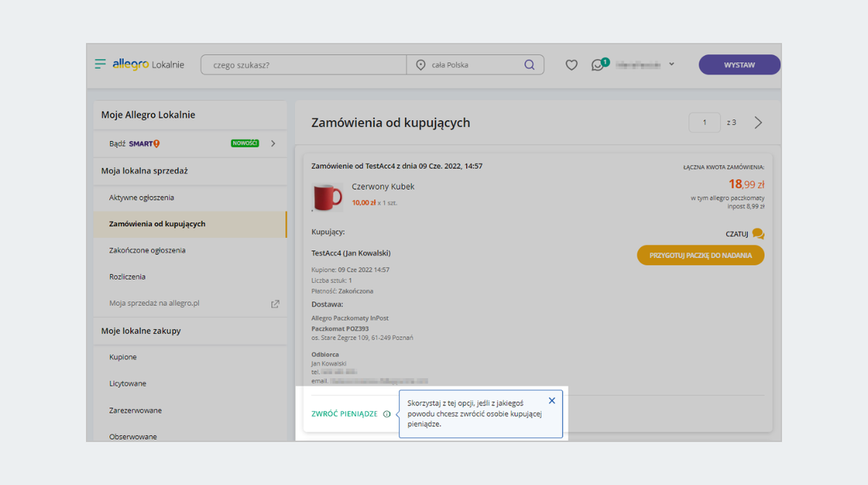Open the hamburger navigation menu
The image size is (868, 485).
tap(100, 64)
